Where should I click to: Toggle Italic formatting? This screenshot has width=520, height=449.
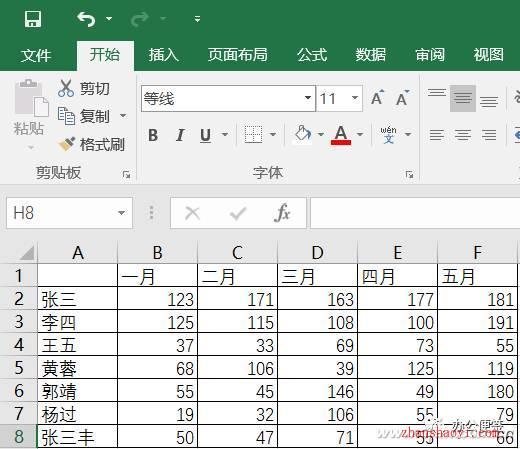180,135
